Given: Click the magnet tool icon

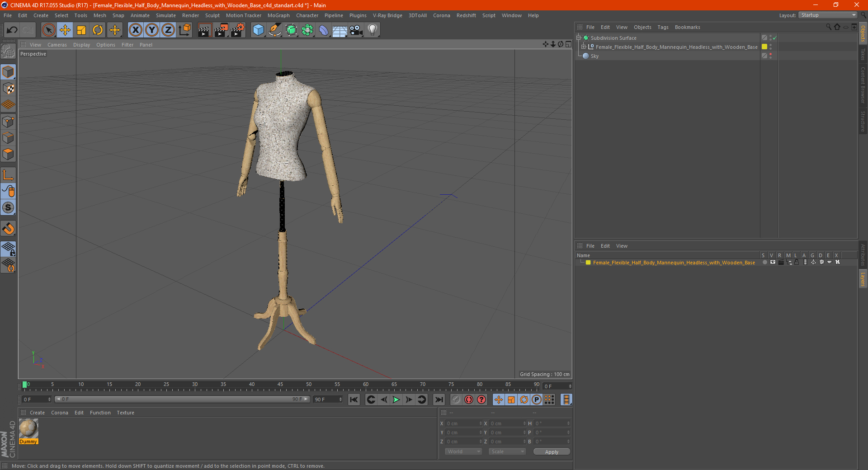Looking at the screenshot, I should (8, 228).
